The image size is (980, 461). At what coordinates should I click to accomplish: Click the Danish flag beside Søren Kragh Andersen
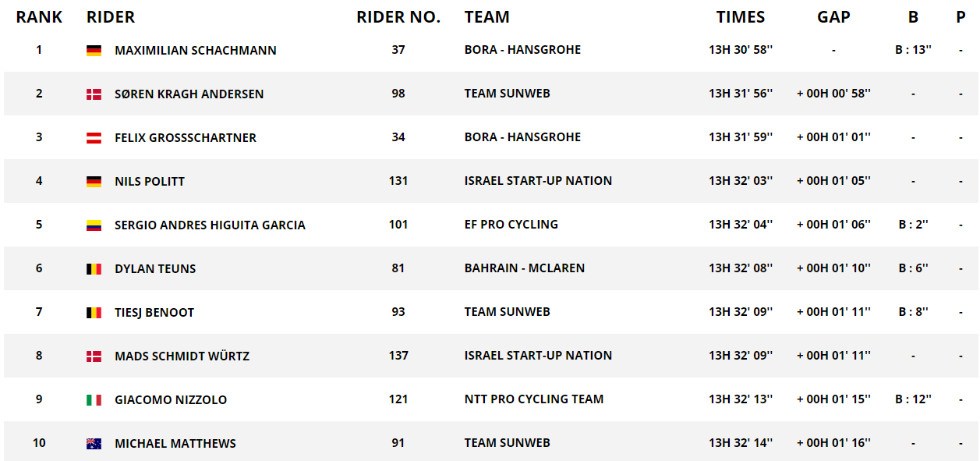(x=94, y=94)
